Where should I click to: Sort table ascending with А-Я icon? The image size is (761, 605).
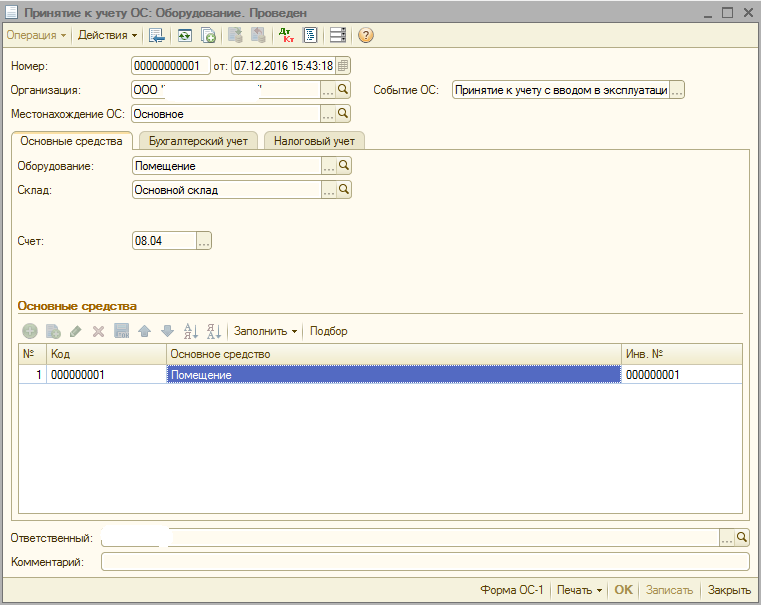click(x=191, y=331)
